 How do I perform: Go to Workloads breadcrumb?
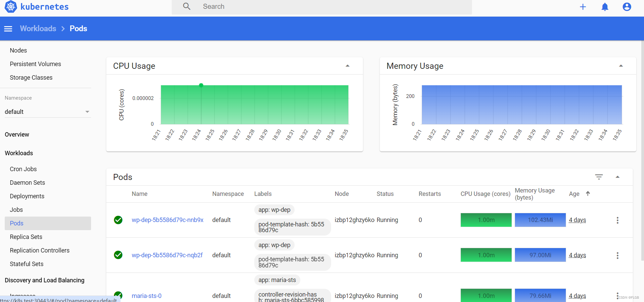click(x=38, y=28)
